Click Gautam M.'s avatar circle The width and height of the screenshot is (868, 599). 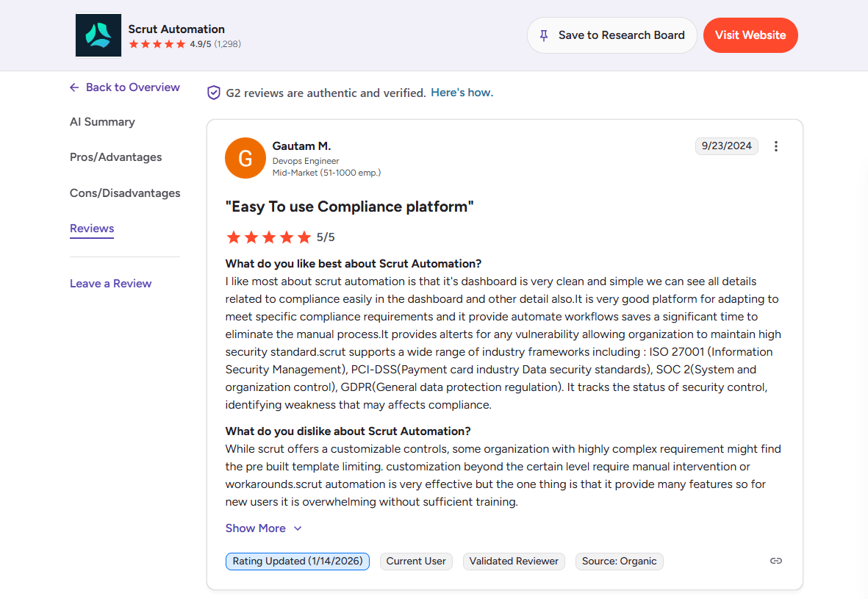(245, 157)
